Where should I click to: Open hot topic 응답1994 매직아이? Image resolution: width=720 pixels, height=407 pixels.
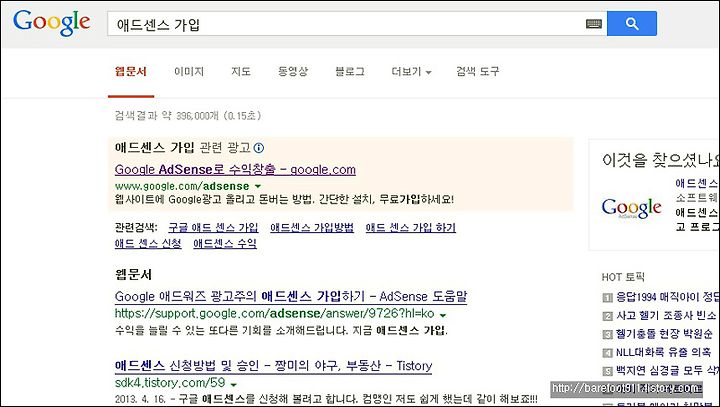coord(666,297)
